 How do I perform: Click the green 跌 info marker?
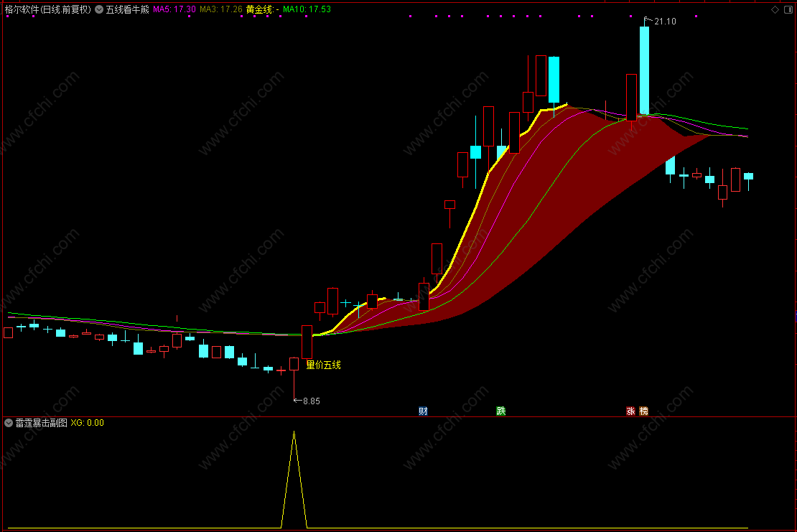501,411
